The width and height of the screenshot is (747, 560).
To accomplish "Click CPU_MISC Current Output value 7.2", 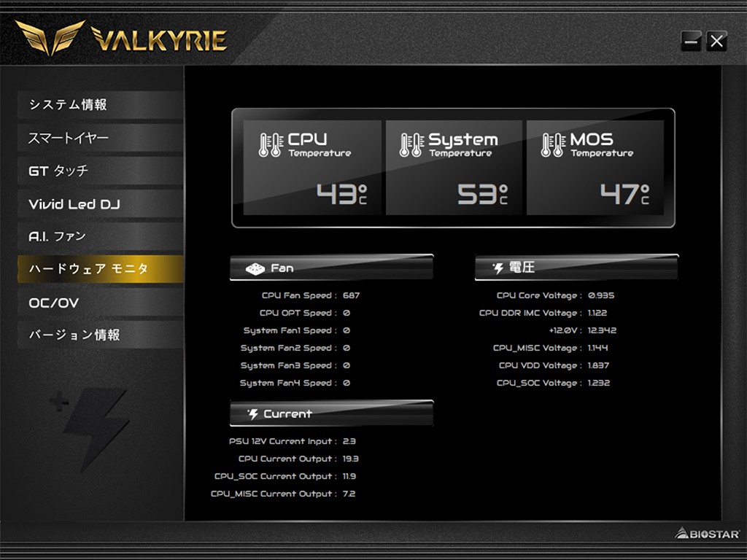I will tap(349, 494).
